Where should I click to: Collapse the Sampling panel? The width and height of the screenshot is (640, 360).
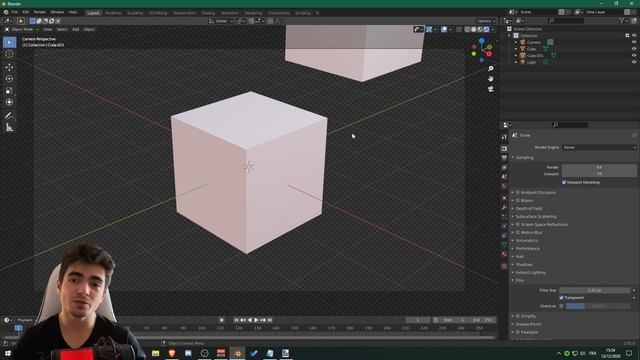(x=524, y=158)
